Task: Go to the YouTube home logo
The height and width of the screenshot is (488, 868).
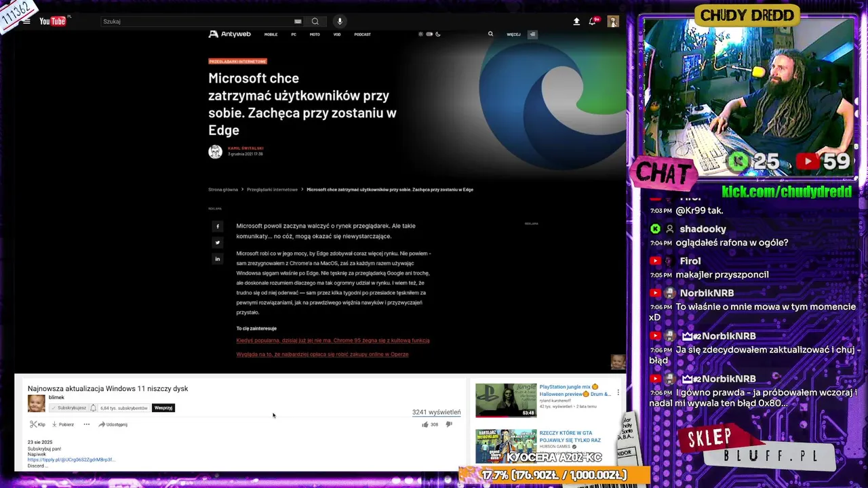Action: pyautogui.click(x=54, y=21)
